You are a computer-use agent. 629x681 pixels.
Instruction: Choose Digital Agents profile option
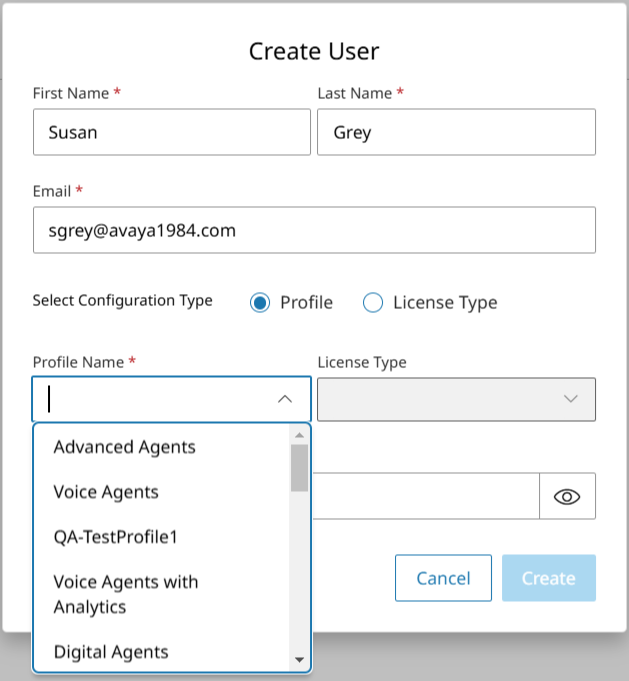(161, 651)
